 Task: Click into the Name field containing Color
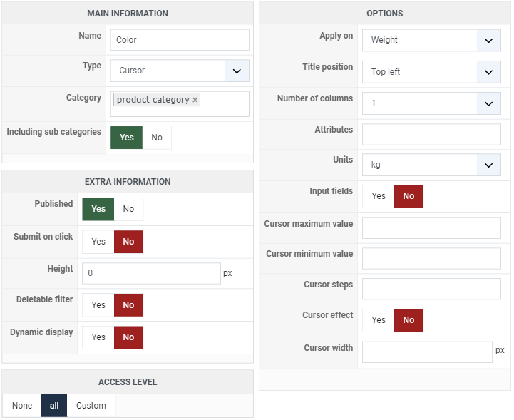(180, 40)
